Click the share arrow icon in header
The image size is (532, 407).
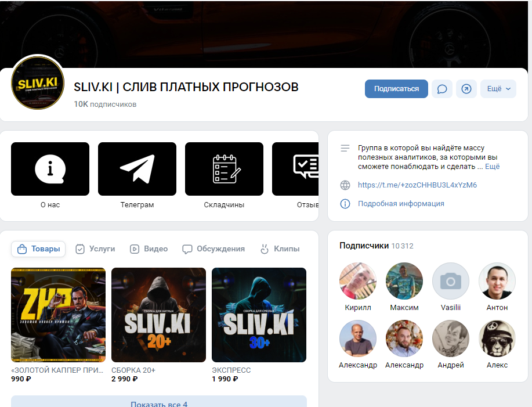click(x=466, y=89)
